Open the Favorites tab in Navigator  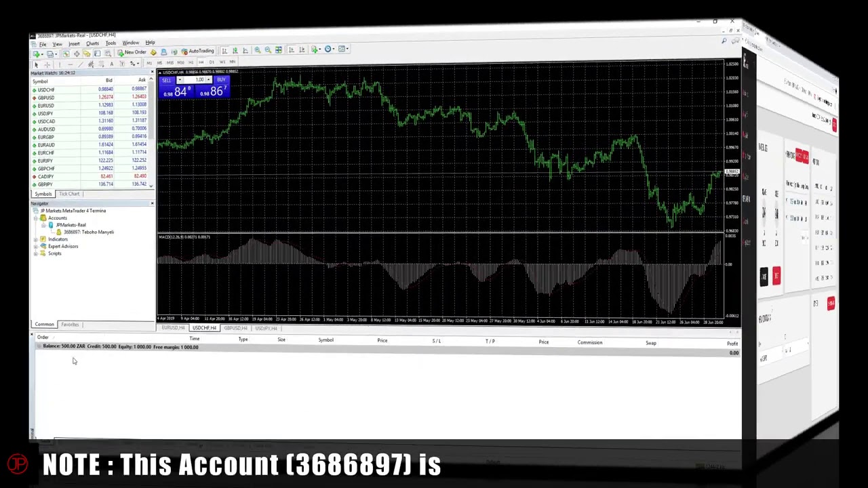click(70, 325)
